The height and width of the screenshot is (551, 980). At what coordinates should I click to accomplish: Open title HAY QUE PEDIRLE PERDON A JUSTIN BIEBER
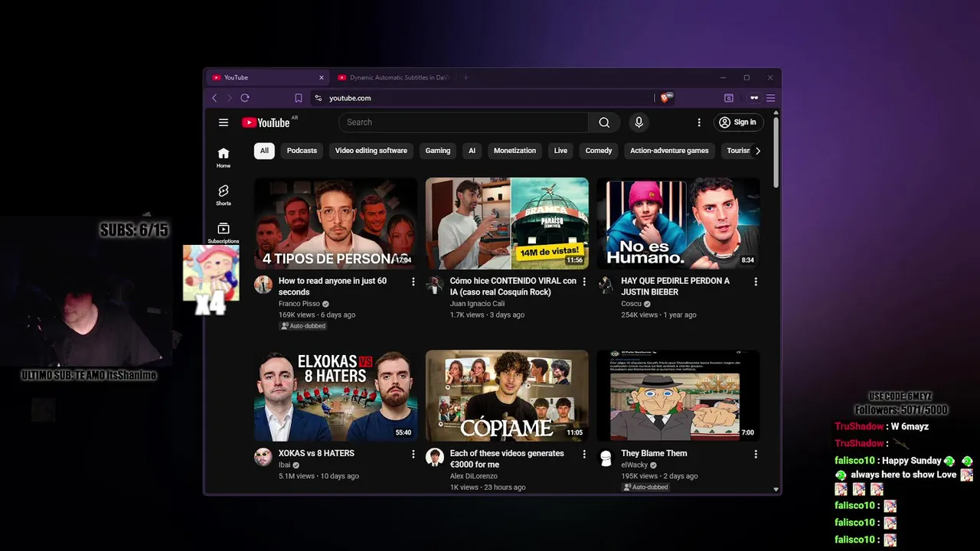675,286
